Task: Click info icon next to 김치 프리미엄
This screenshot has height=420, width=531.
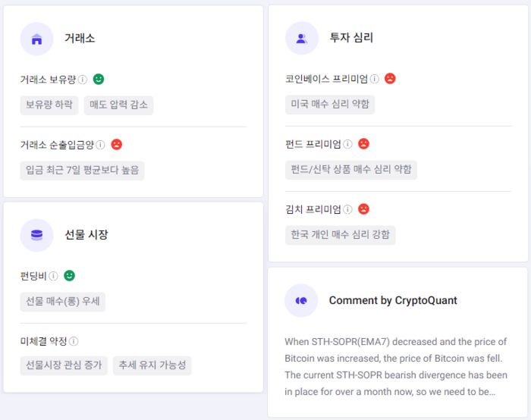Action: click(x=348, y=208)
